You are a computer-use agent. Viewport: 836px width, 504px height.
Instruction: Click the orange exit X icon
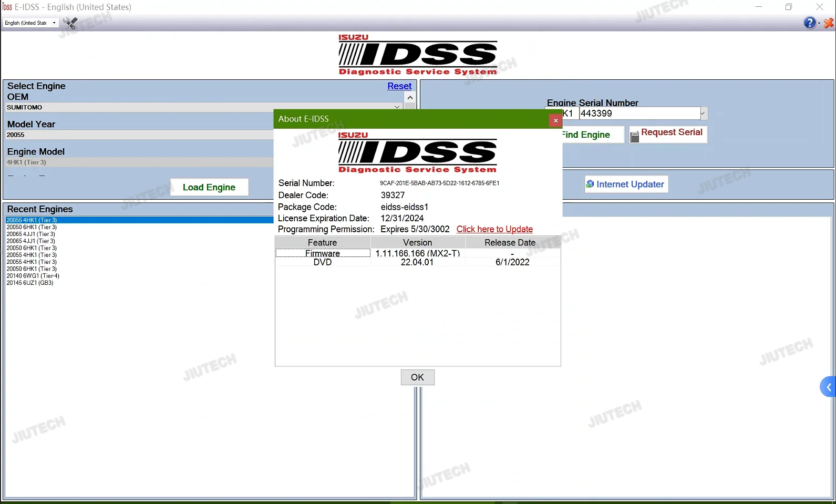[829, 23]
